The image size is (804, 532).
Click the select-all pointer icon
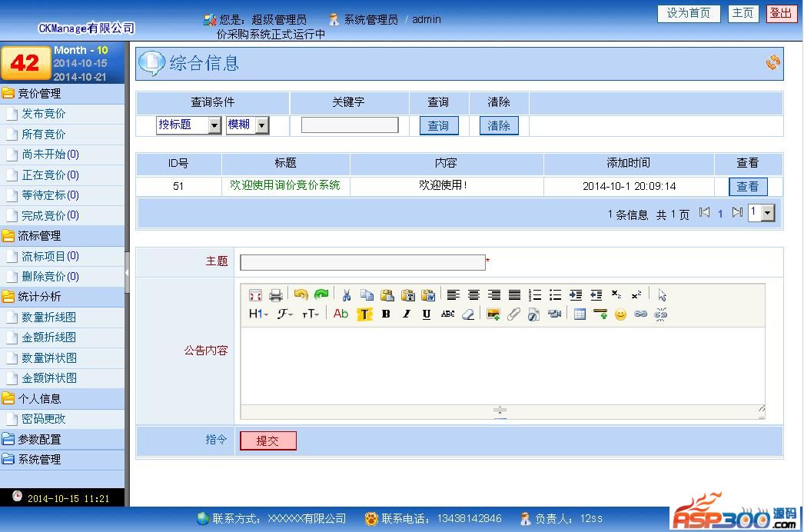point(662,295)
